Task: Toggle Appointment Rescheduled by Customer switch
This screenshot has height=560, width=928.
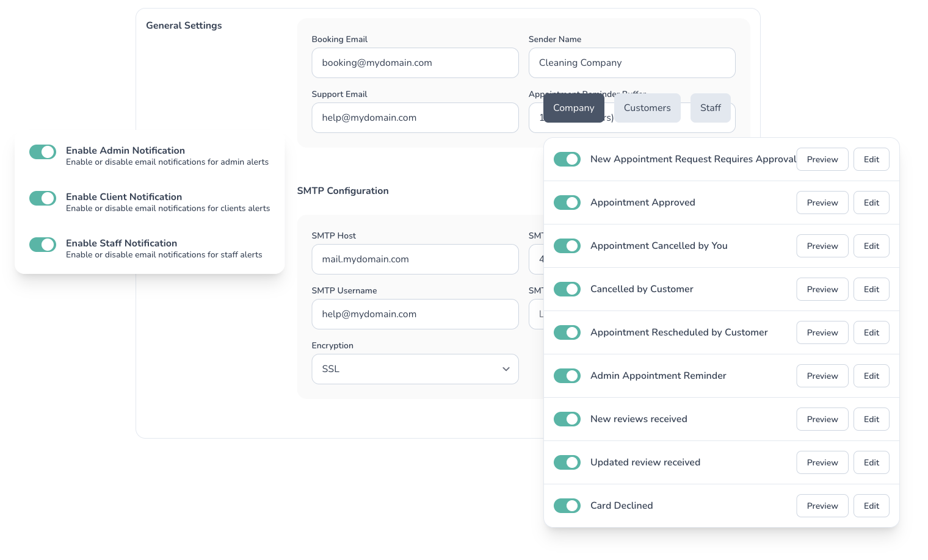Action: (x=567, y=332)
